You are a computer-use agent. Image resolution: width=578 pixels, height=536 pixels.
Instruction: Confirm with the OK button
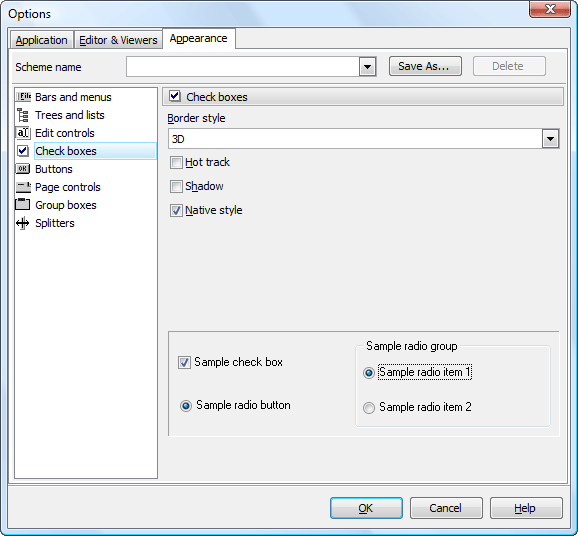(366, 508)
